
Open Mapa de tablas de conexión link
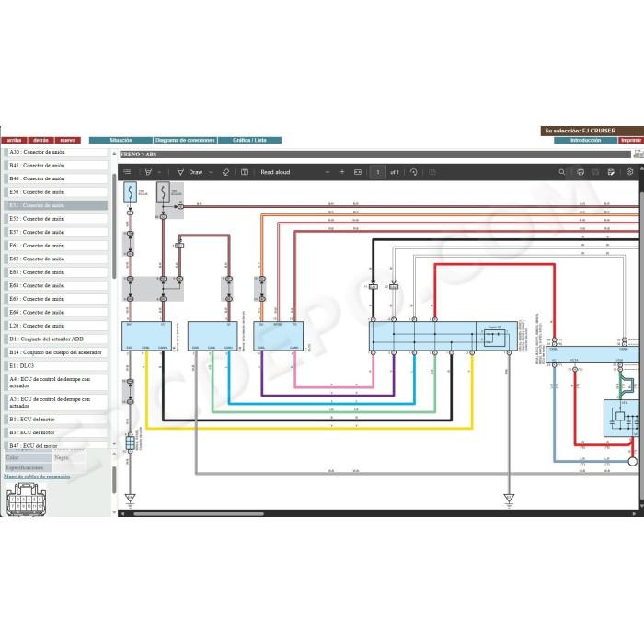tap(37, 477)
